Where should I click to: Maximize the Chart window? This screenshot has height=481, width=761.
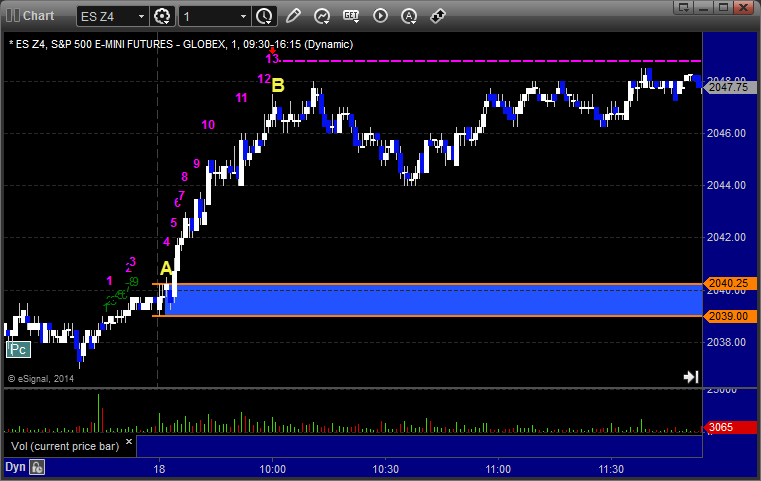pyautogui.click(x=724, y=7)
